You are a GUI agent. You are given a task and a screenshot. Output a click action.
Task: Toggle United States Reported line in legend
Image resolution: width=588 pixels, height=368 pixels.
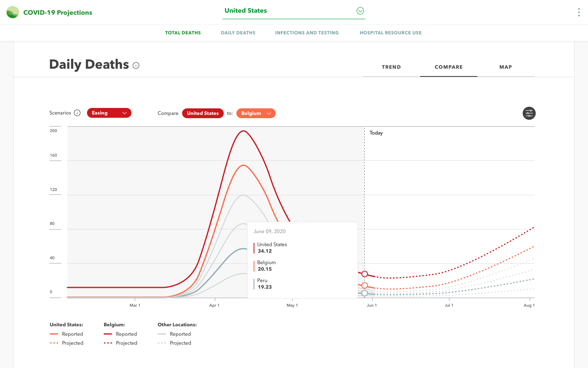coord(68,334)
